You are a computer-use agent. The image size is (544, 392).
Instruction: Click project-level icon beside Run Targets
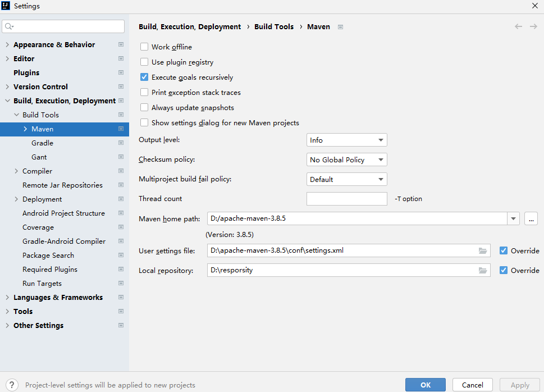tap(121, 283)
